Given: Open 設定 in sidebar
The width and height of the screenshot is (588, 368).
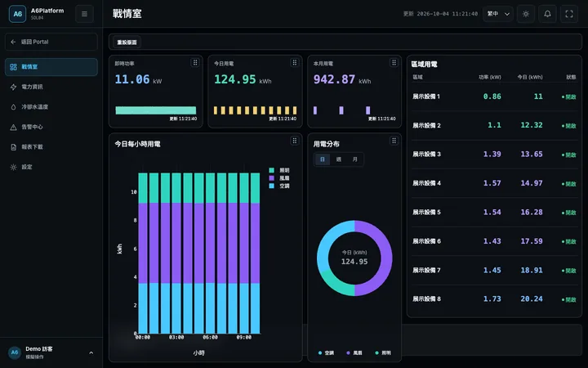Looking at the screenshot, I should coord(51,167).
